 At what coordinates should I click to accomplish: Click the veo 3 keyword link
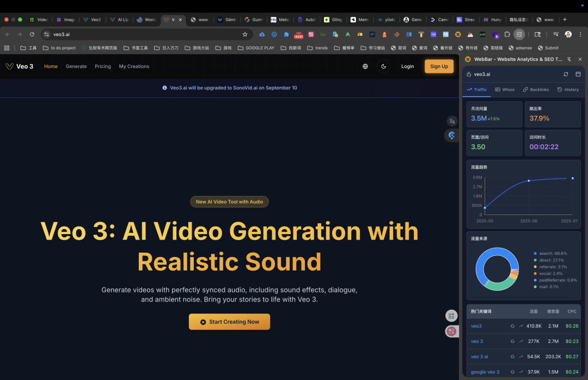[x=477, y=341]
